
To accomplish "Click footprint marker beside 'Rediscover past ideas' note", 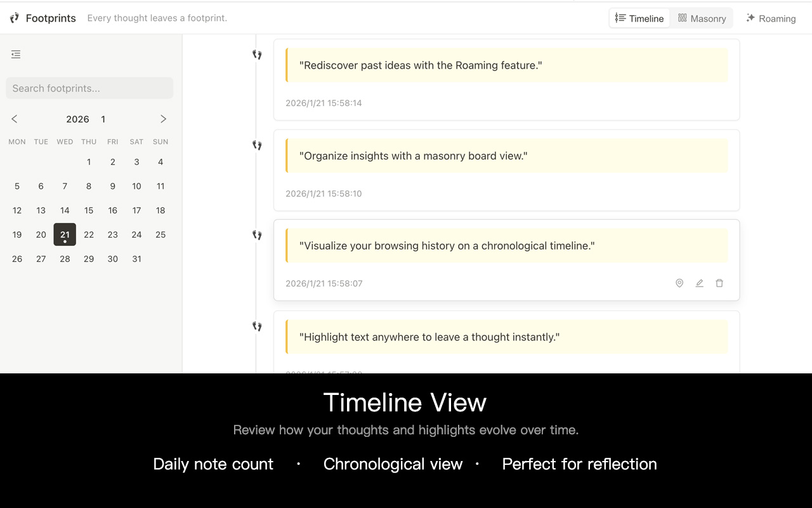I will [257, 54].
